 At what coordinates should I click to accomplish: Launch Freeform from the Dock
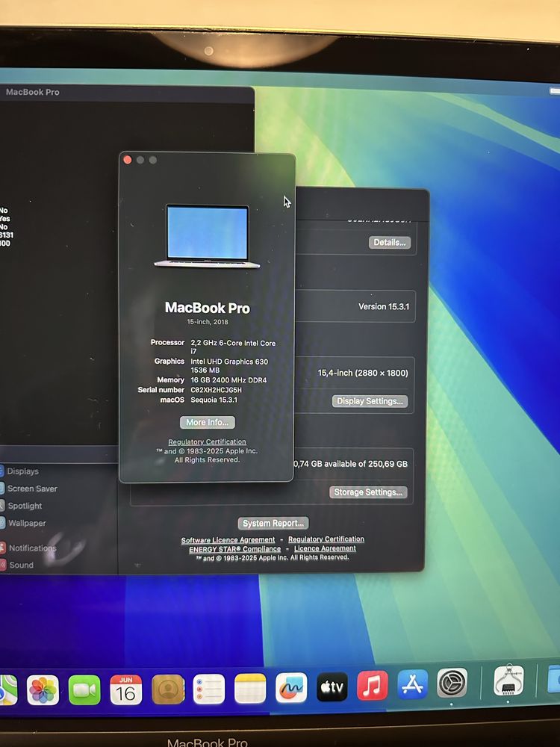point(291,687)
